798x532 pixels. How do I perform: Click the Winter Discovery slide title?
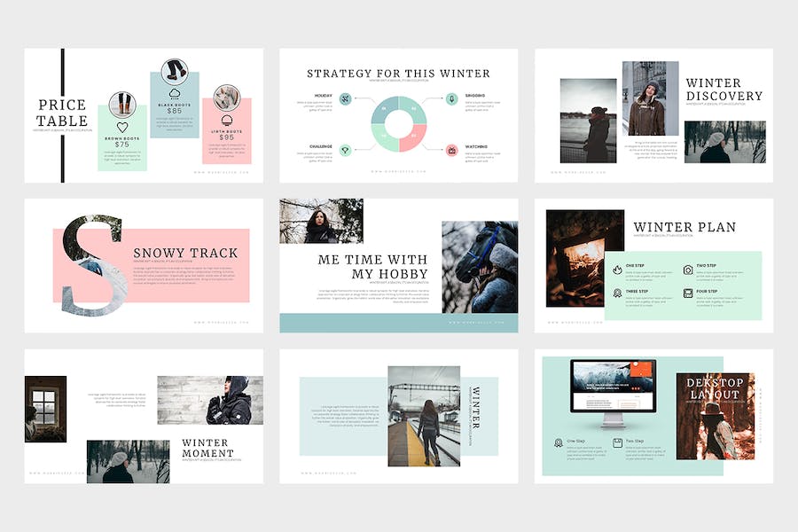point(724,90)
